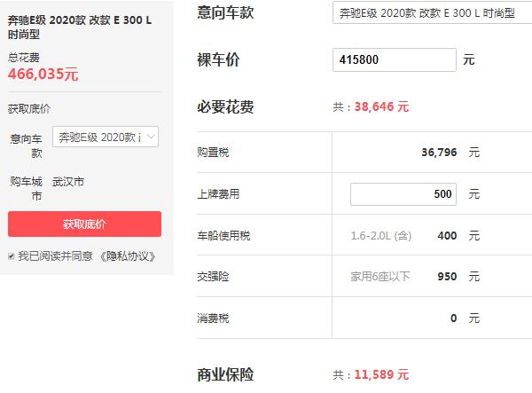Click the 商业保险 section heading

coord(225,374)
